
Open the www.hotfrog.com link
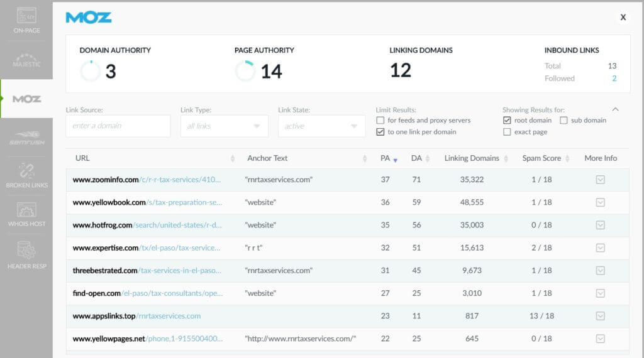(147, 225)
